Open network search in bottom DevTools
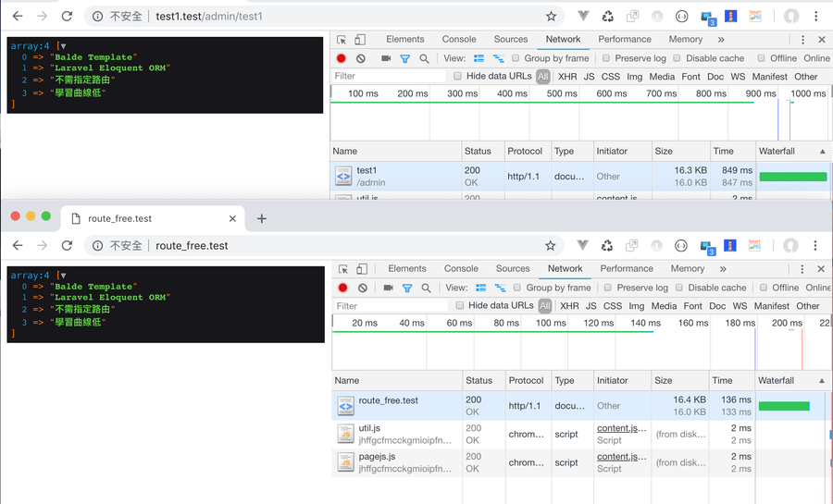The image size is (833, 504). pyautogui.click(x=426, y=289)
